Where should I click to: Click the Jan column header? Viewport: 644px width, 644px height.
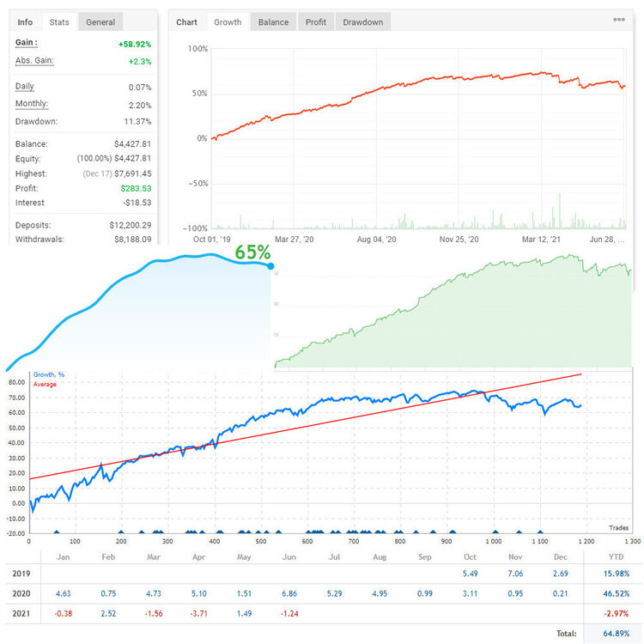tap(63, 557)
